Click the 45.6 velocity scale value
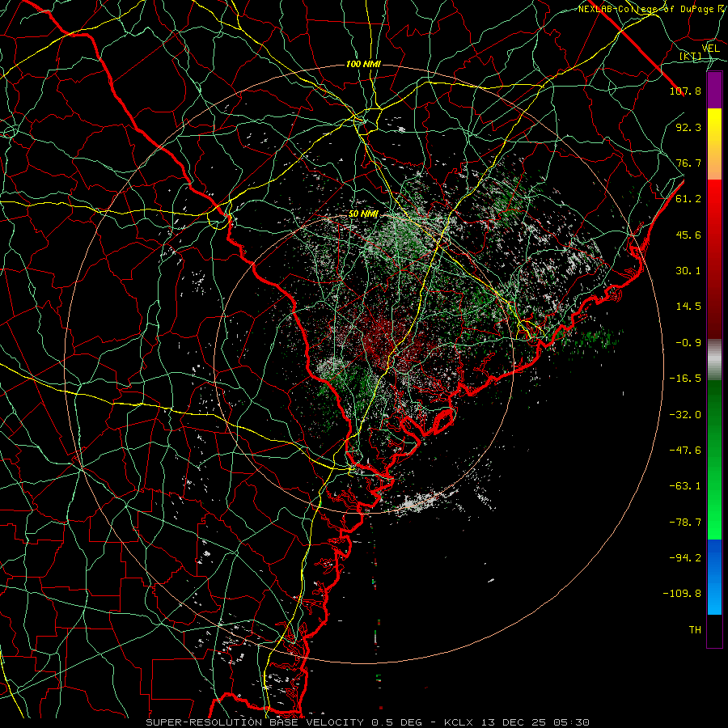 (x=688, y=235)
